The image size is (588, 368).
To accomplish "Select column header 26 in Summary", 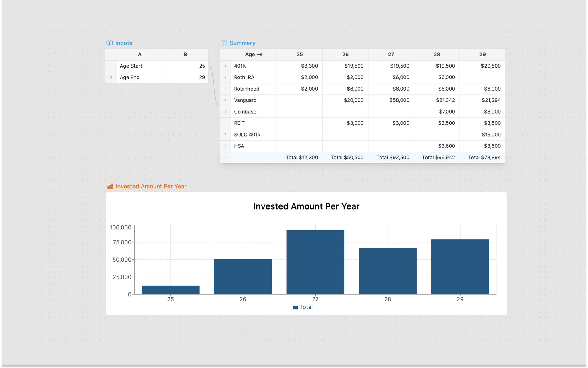I will point(345,54).
